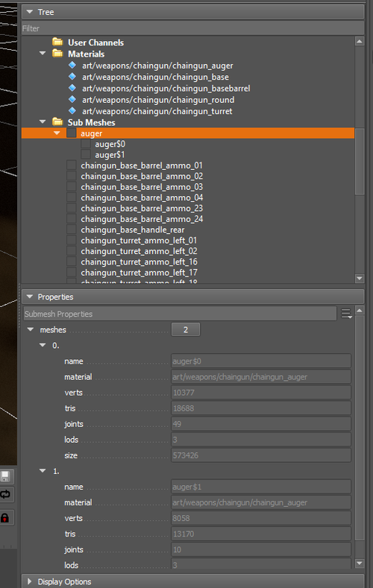This screenshot has width=373, height=588.
Task: Click the Filter input field
Action: tap(193, 28)
